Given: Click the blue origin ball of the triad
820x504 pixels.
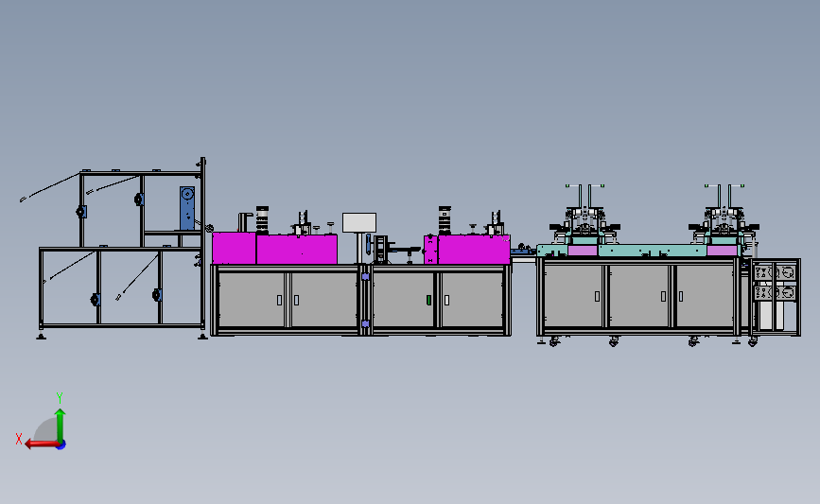Looking at the screenshot, I should coord(61,444).
